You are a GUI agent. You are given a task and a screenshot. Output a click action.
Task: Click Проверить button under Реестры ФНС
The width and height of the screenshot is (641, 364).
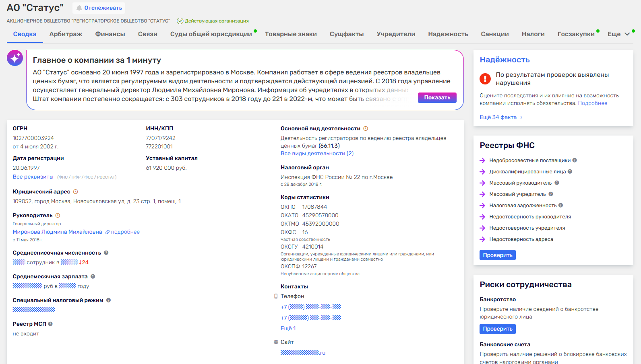point(498,255)
